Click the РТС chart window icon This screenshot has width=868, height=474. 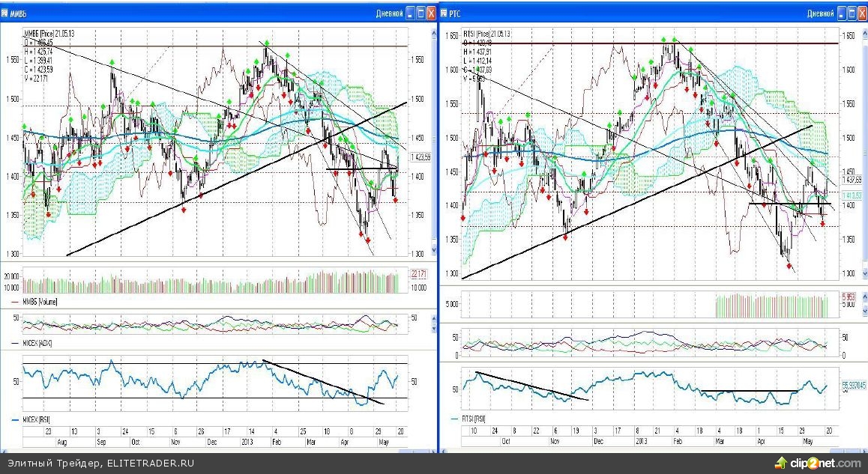(445, 13)
